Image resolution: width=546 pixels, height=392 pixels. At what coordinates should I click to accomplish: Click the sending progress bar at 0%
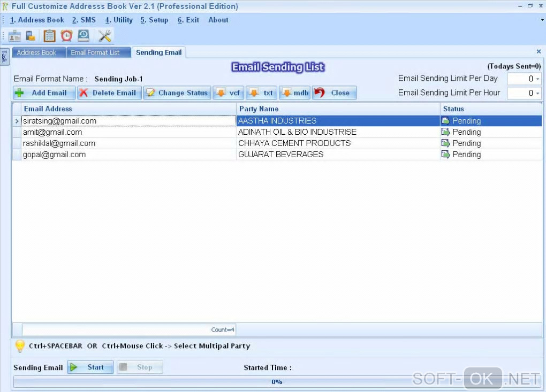pos(277,381)
